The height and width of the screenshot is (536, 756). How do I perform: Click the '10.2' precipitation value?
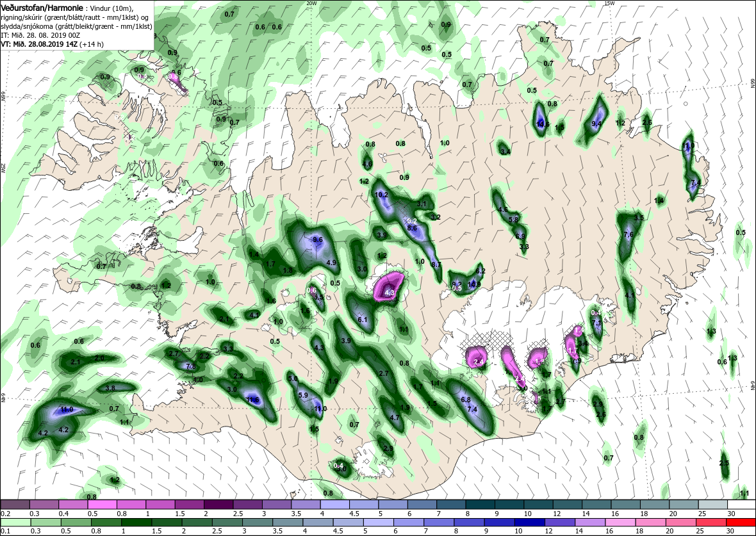click(381, 195)
